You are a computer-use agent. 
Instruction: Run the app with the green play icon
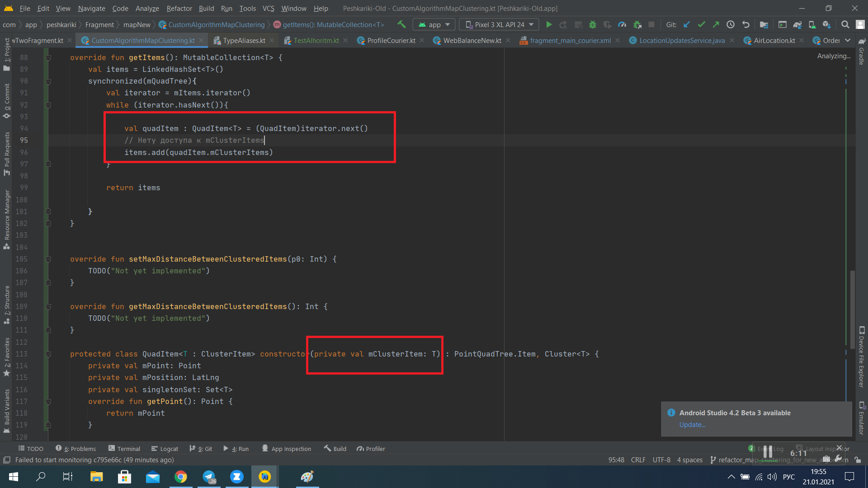[549, 24]
